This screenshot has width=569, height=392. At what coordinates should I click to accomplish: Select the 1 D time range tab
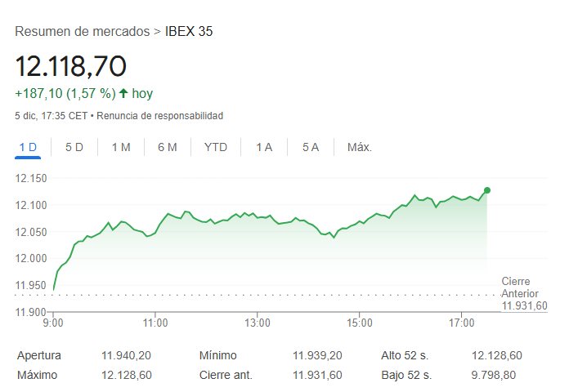click(x=28, y=147)
